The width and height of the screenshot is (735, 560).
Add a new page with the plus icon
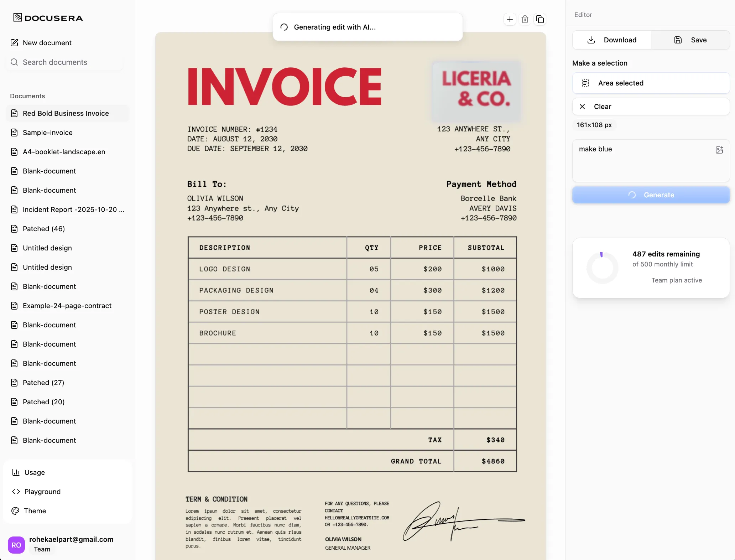(x=510, y=19)
